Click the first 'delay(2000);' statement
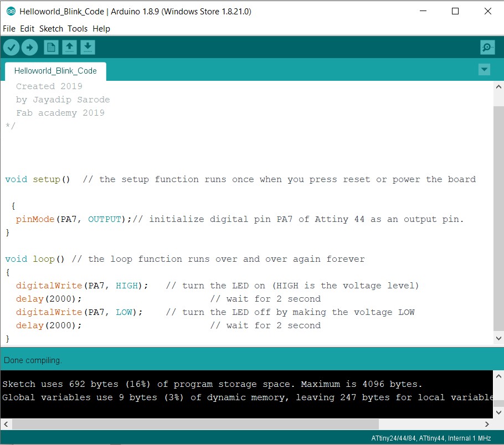The width and height of the screenshot is (504, 445). pyautogui.click(x=49, y=299)
